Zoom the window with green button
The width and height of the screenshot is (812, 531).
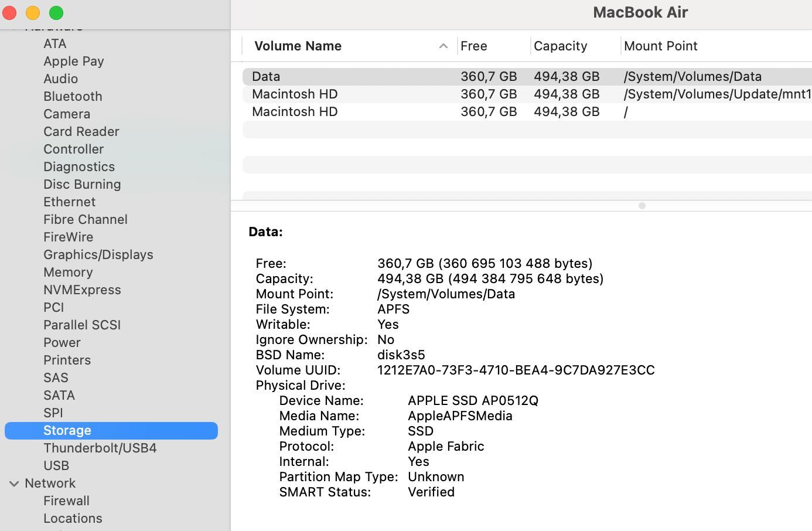coord(56,13)
